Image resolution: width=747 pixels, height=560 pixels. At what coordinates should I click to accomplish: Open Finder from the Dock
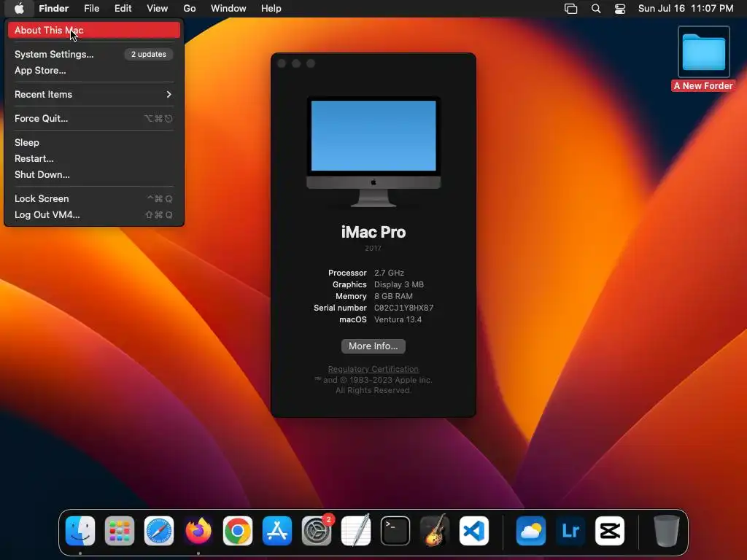pos(80,531)
